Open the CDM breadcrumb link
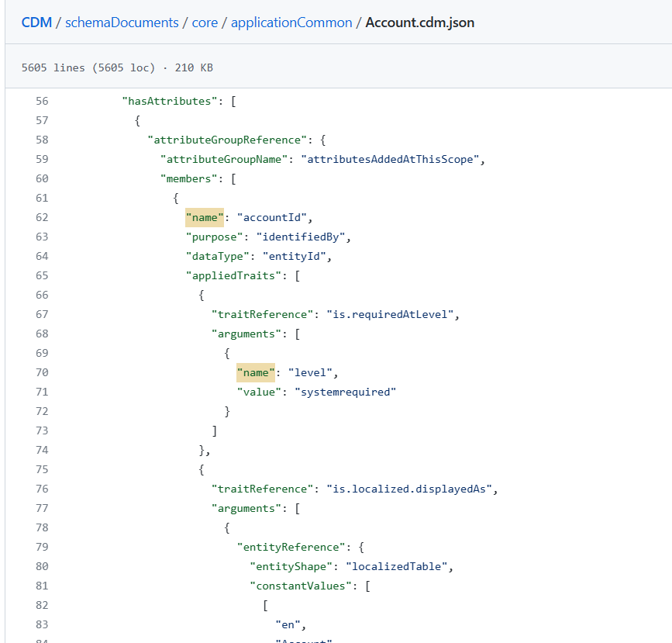Image resolution: width=672 pixels, height=643 pixels. click(36, 22)
